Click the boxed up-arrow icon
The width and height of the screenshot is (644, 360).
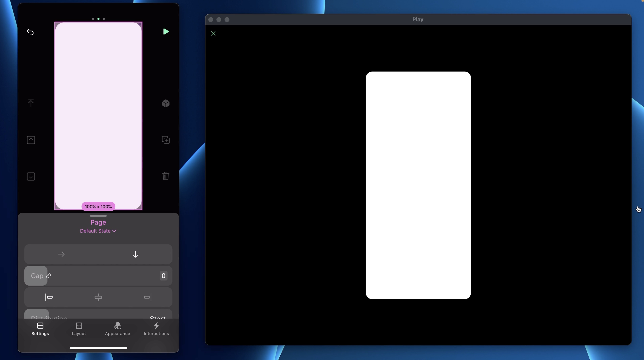[31, 140]
